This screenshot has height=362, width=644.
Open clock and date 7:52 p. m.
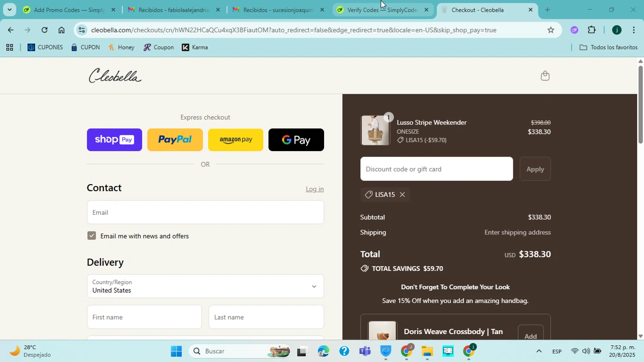pyautogui.click(x=623, y=351)
